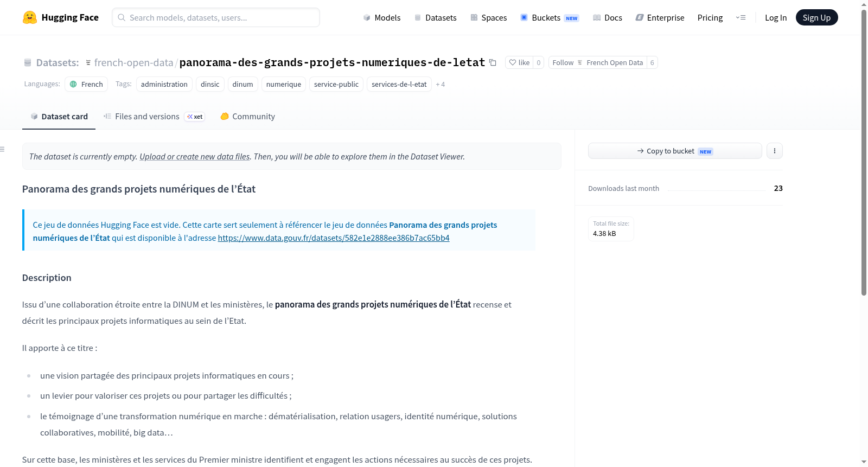Open Docs in navigation bar
Screen dimensions: 868x467
608,17
